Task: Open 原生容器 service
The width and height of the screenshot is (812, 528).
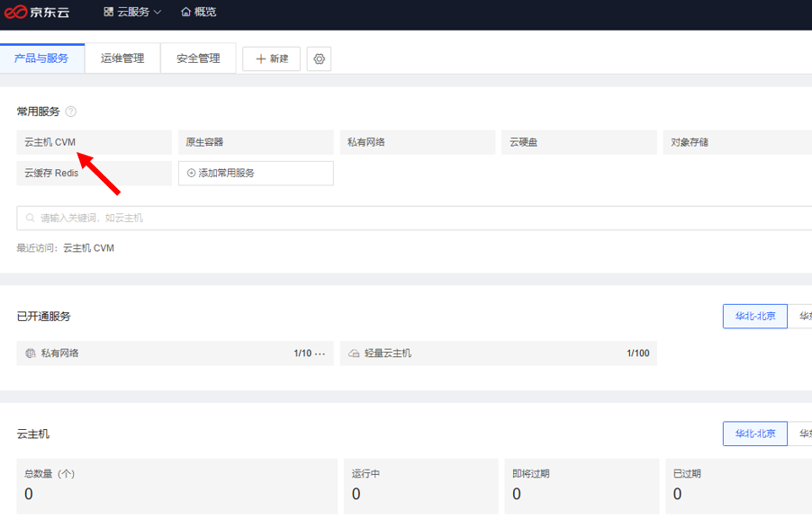Action: click(256, 142)
